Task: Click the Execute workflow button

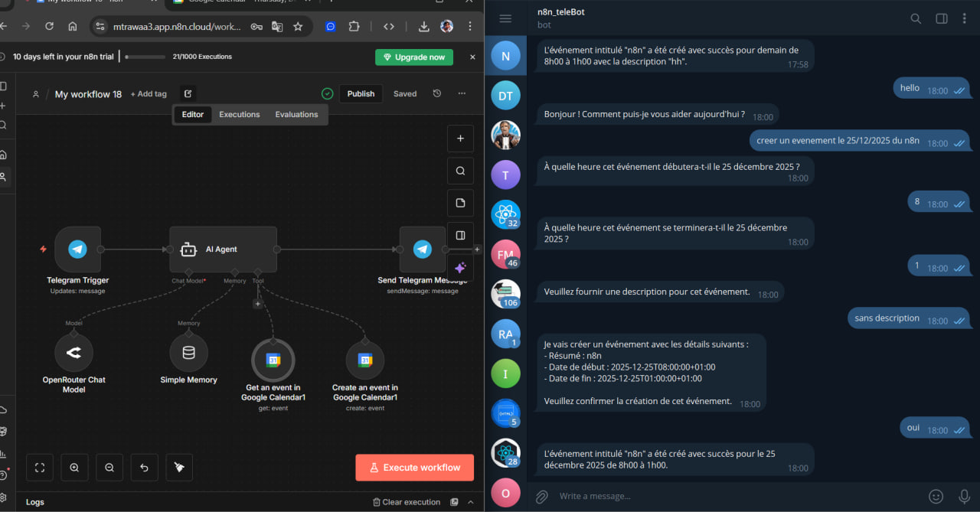Action: (x=414, y=468)
